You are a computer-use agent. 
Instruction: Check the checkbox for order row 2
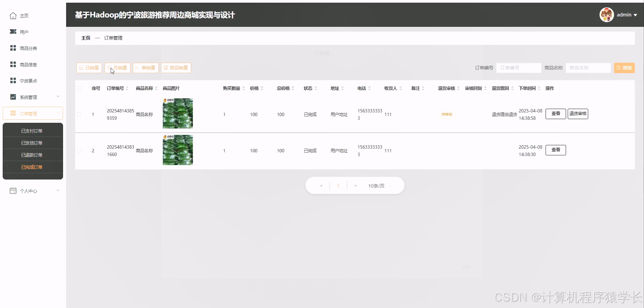[x=79, y=151]
